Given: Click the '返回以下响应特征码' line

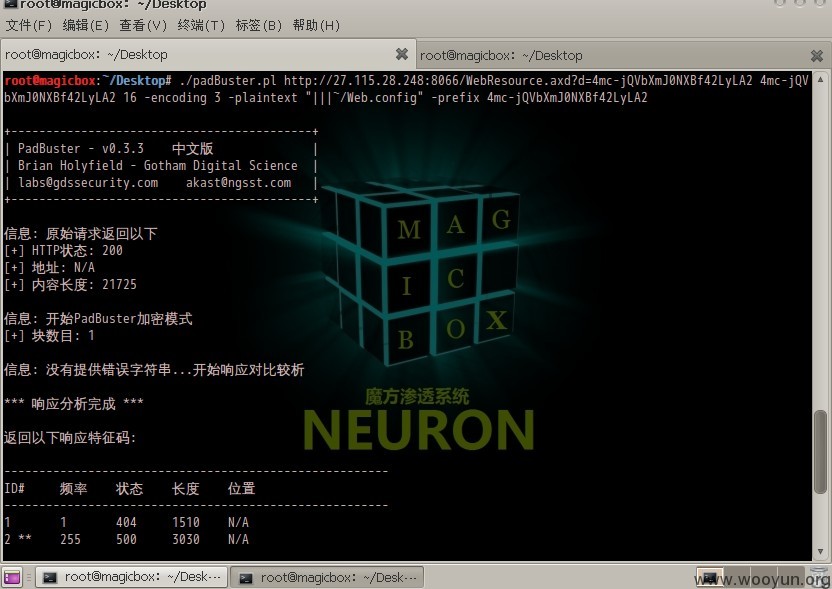Looking at the screenshot, I should (x=70, y=438).
